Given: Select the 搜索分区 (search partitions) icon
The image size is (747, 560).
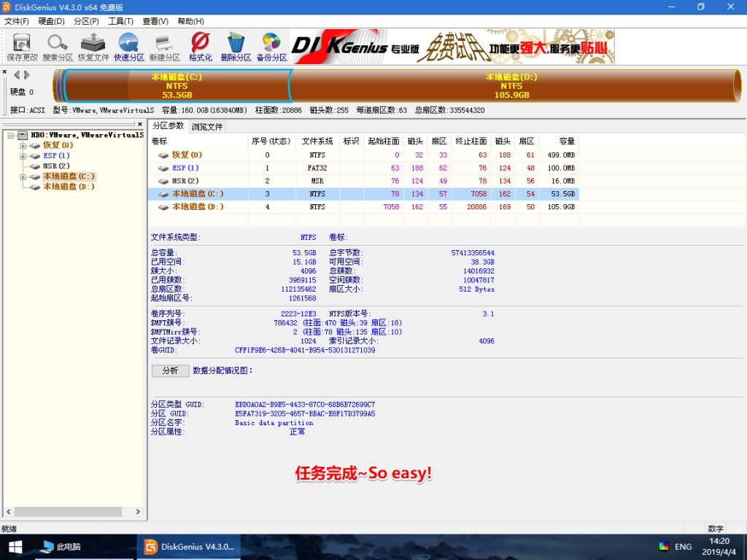Looking at the screenshot, I should coord(56,45).
